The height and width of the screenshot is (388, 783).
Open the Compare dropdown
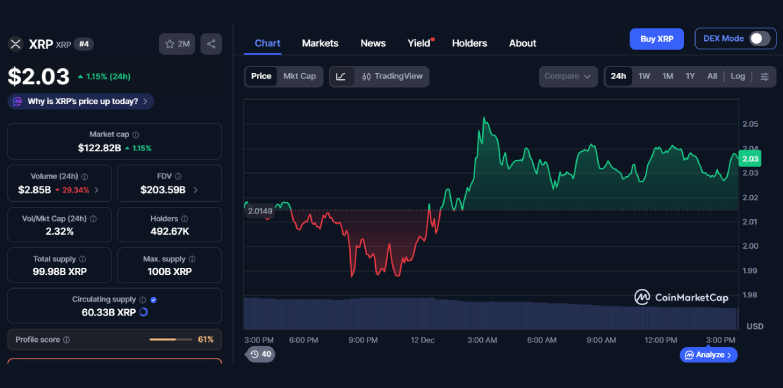click(568, 76)
